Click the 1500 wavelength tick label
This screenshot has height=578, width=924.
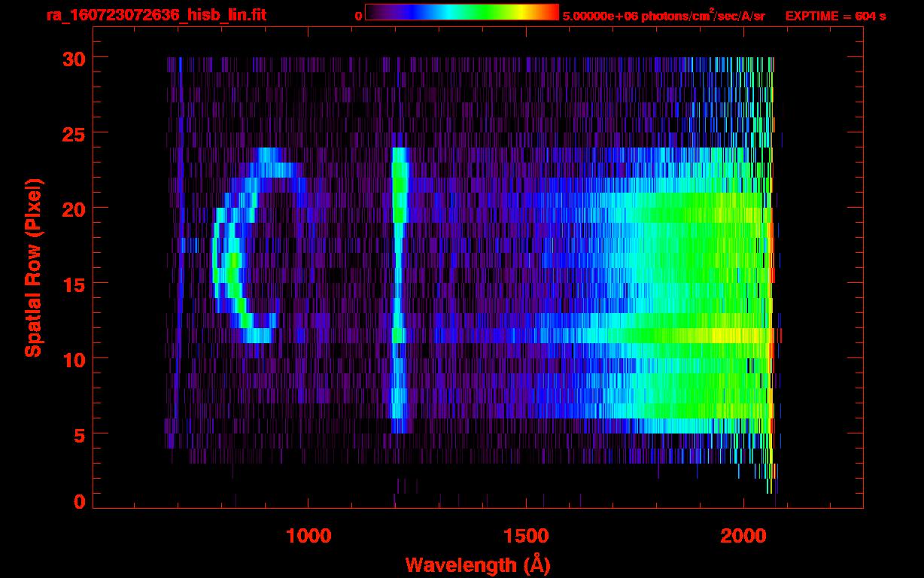[526, 536]
